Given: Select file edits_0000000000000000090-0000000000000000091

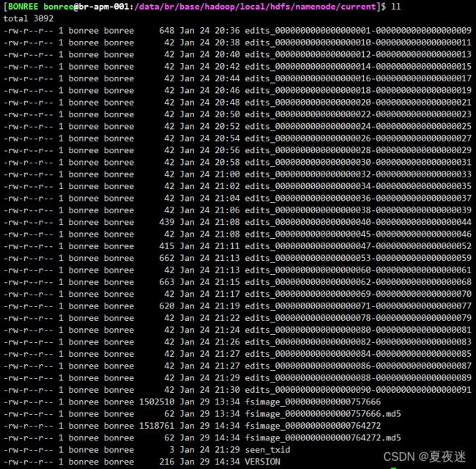Looking at the screenshot, I should [x=358, y=390].
